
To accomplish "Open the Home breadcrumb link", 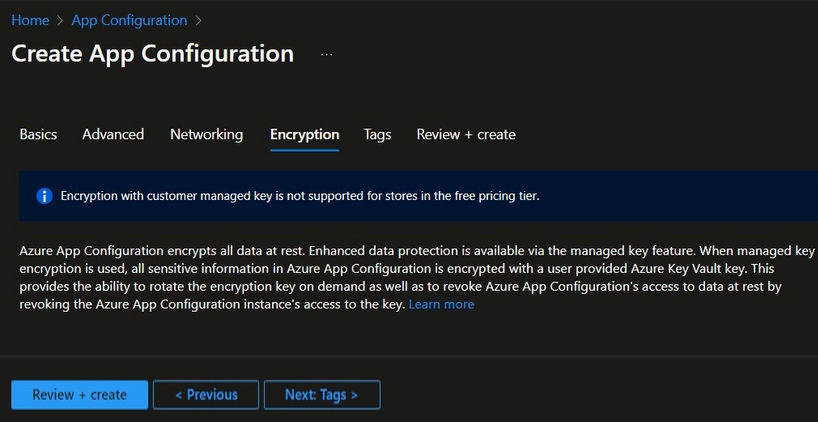I will point(30,20).
